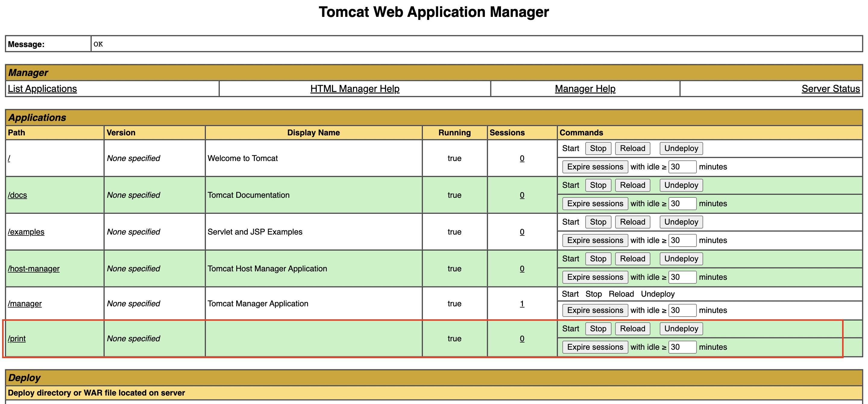The image size is (868, 404).
Task: Click the "Running" column header
Action: (x=454, y=132)
